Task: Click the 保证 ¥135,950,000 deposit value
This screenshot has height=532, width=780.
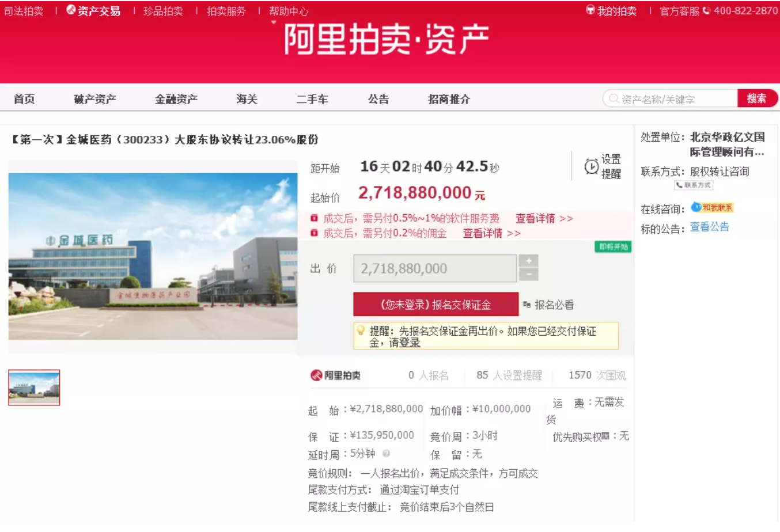Action: [x=382, y=435]
